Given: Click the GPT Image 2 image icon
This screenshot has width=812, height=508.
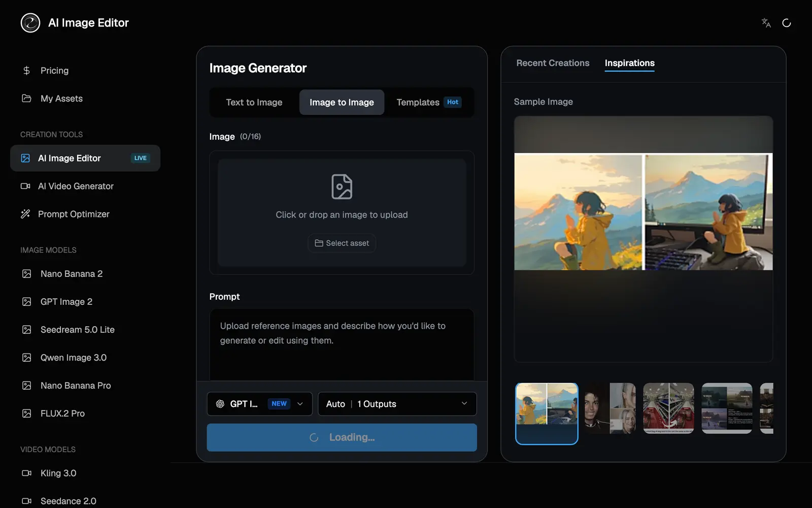Looking at the screenshot, I should [27, 302].
